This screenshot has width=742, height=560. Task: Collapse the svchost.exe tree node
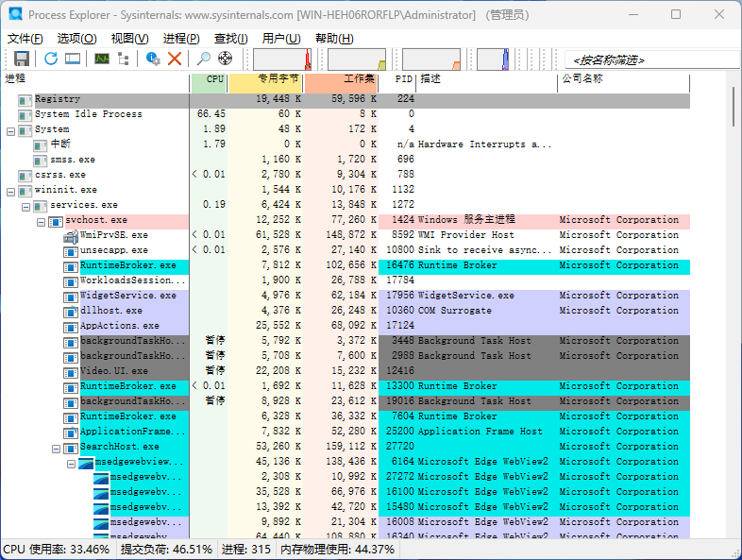(x=42, y=222)
